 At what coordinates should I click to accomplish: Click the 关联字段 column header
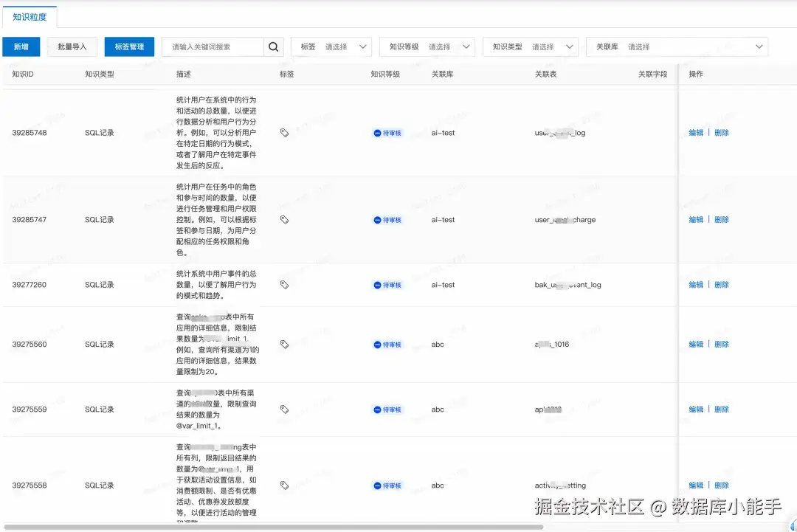coord(652,75)
